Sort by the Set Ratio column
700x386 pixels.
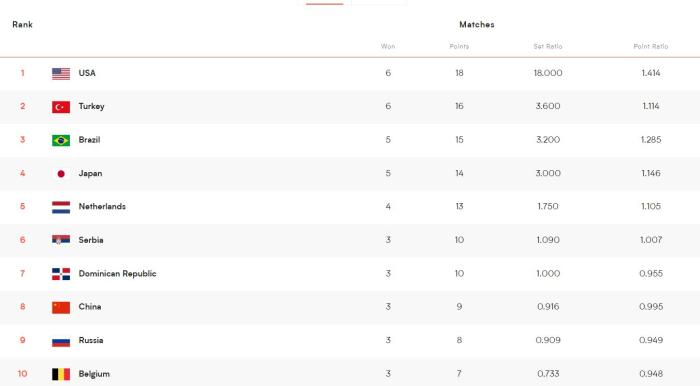[548, 46]
